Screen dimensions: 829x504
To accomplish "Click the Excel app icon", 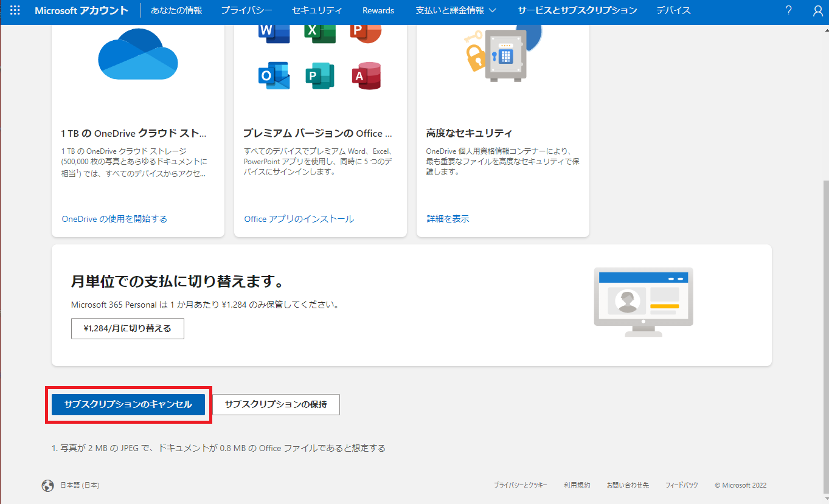I will coord(320,32).
